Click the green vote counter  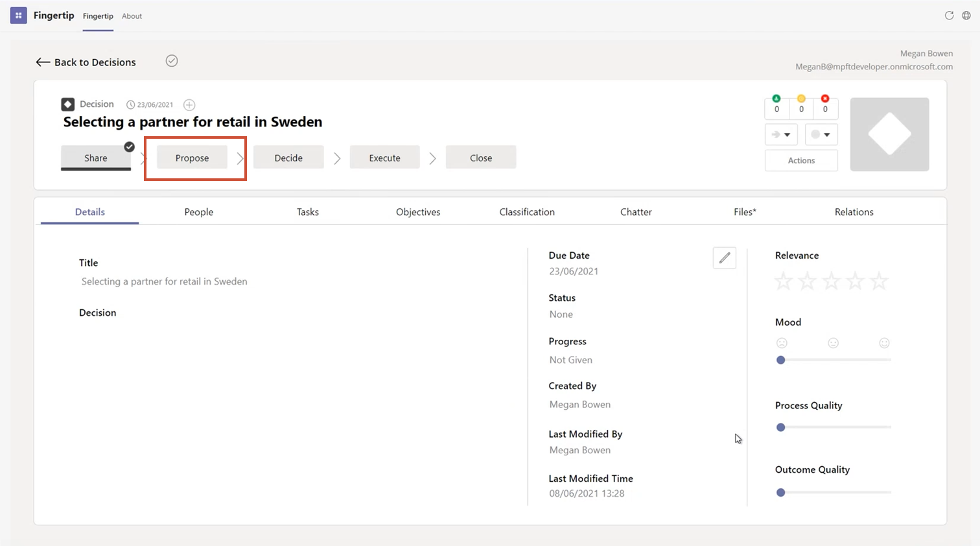coord(776,107)
